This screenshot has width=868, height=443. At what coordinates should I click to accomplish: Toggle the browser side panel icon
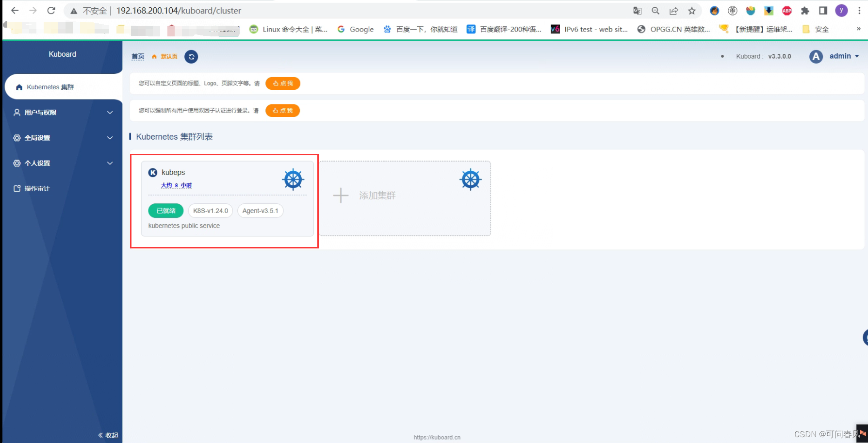point(823,11)
